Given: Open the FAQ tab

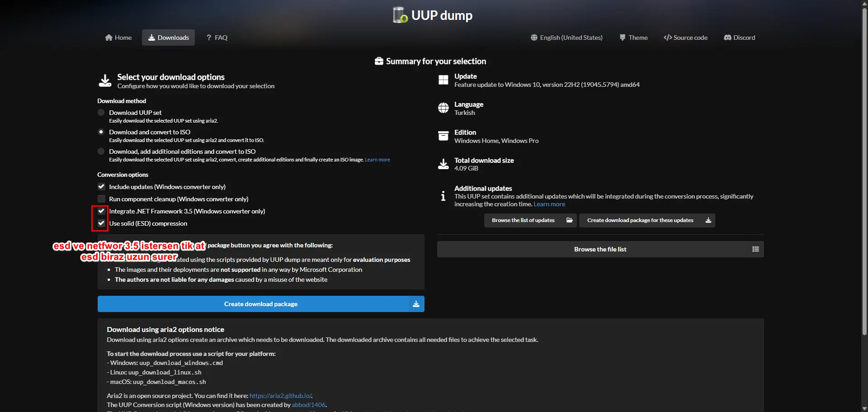Looking at the screenshot, I should [217, 38].
